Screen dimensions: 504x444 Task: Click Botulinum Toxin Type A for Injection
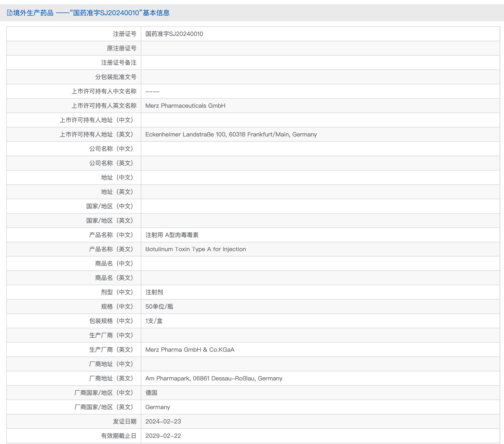196,249
